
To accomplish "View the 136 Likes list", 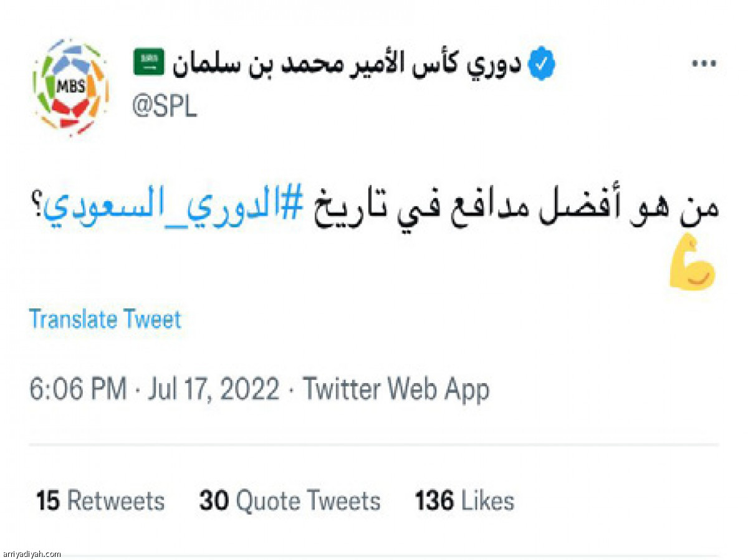I will pyautogui.click(x=465, y=501).
